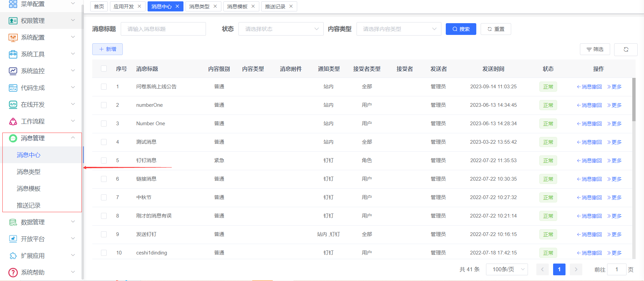
Task: Click the blue 搜索 button
Action: tap(461, 29)
